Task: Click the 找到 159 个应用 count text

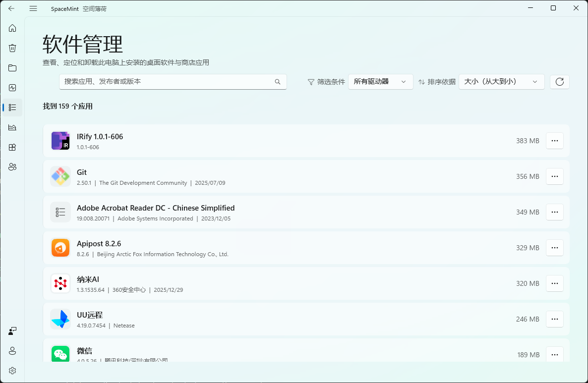Action: pyautogui.click(x=67, y=107)
